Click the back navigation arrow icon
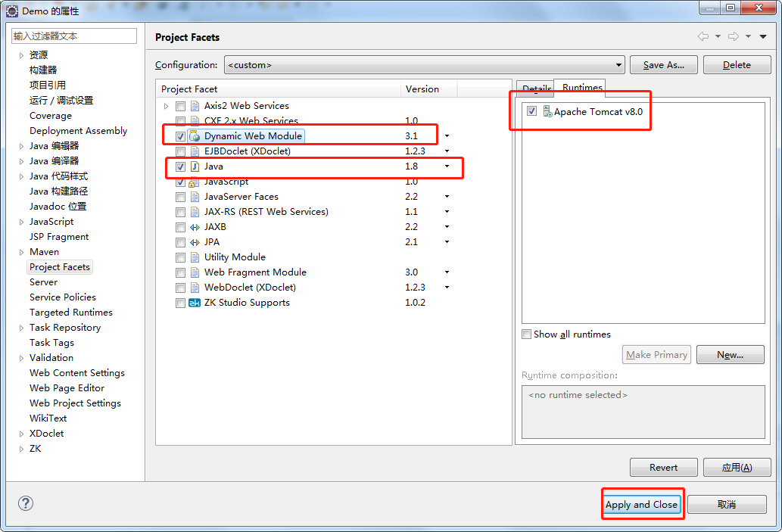Viewport: 782px width, 532px height. point(703,36)
